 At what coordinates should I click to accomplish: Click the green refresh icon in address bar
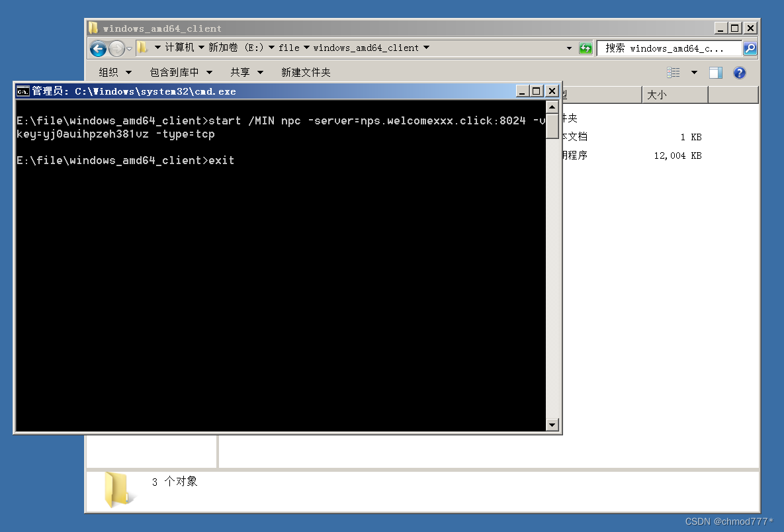coord(586,48)
